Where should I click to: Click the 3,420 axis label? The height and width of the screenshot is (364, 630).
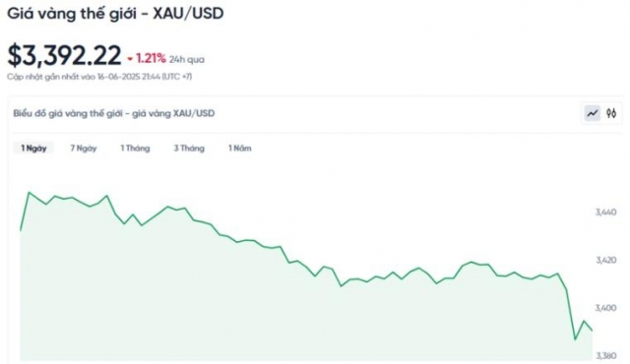pos(605,260)
